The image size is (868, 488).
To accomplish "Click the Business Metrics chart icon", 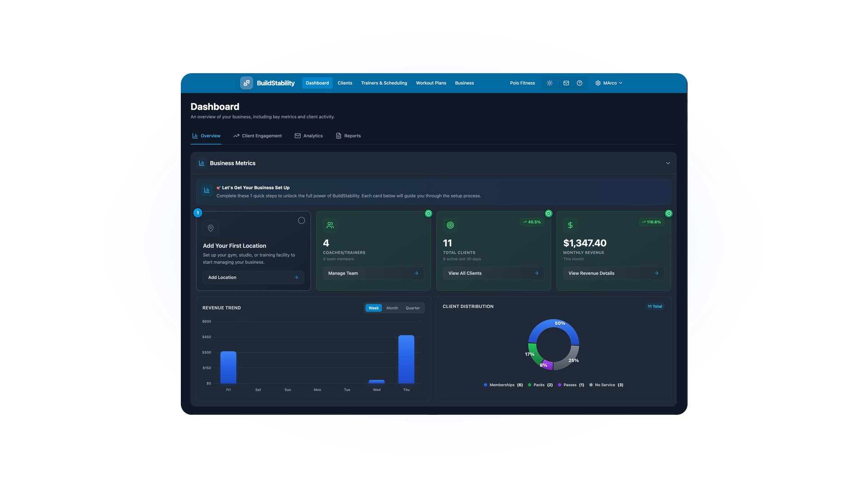I will point(202,163).
